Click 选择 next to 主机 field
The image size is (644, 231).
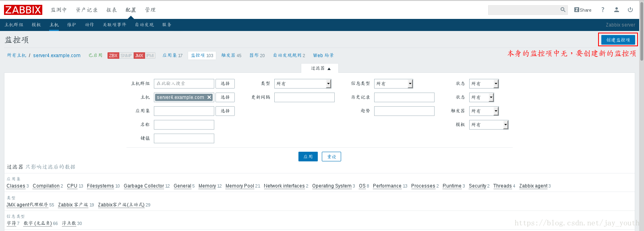225,97
